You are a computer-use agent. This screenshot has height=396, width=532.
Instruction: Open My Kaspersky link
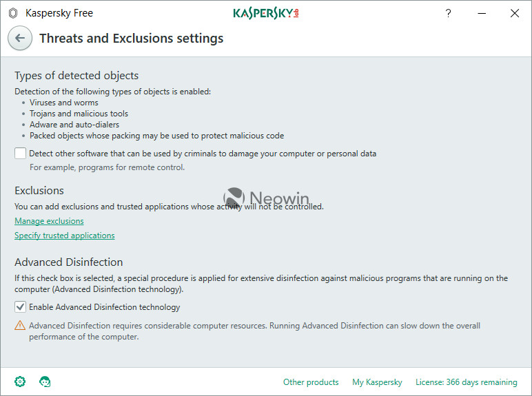[377, 382]
